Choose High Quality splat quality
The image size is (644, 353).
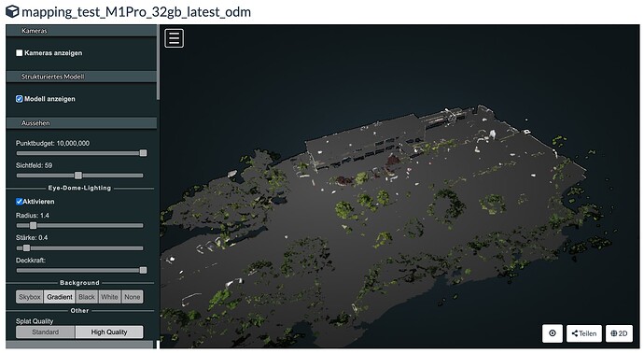coord(109,332)
